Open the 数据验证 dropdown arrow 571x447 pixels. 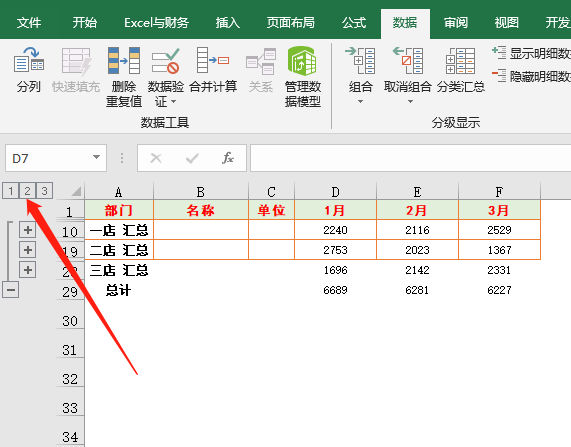point(173,102)
